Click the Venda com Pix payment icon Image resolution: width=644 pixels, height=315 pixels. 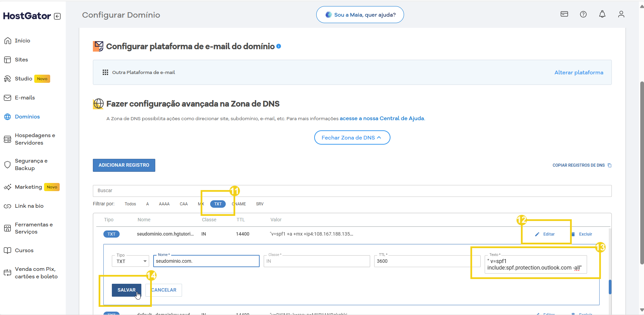click(7, 273)
